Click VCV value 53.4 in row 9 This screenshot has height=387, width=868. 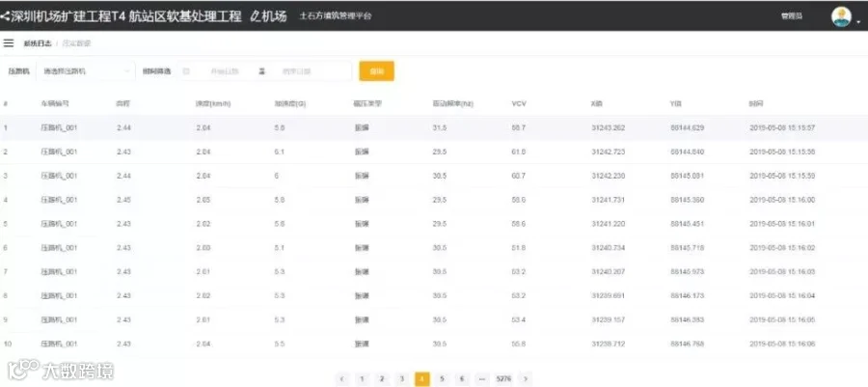click(x=519, y=320)
